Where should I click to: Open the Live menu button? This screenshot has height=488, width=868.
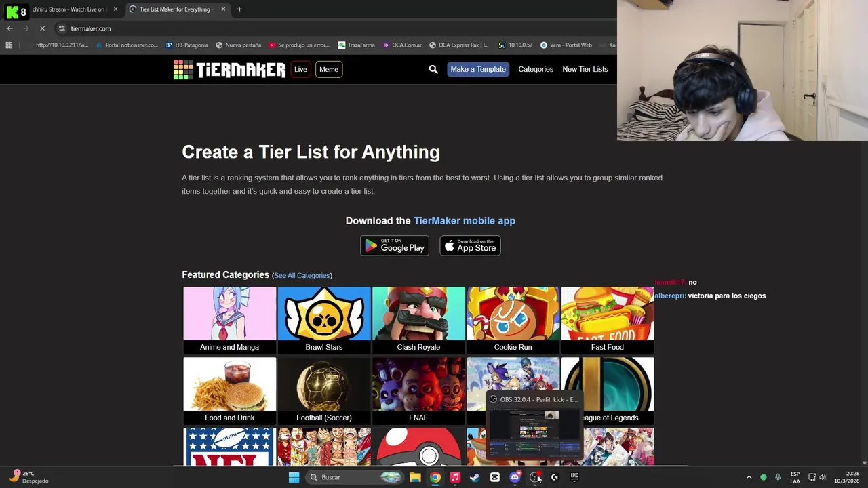300,69
